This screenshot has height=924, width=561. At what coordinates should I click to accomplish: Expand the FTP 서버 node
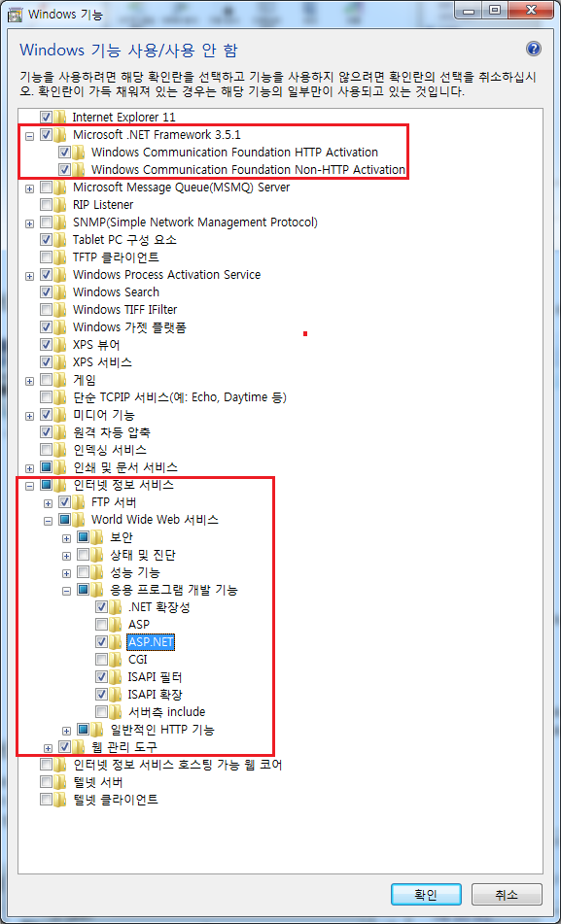[49, 503]
